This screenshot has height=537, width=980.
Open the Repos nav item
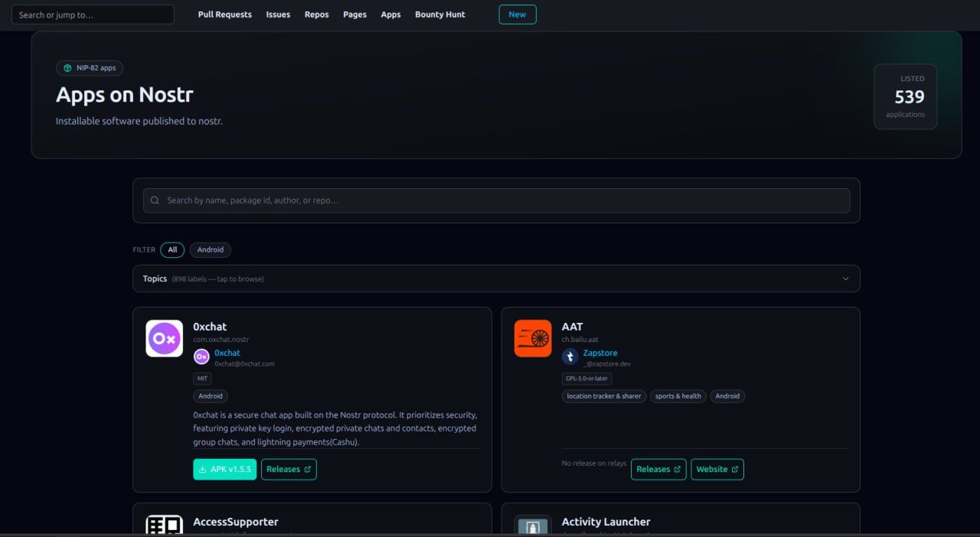(317, 15)
